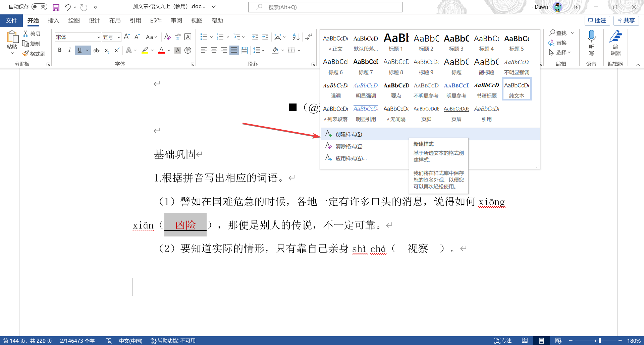Toggle the AutoSave (自动保存) switch
The image size is (644, 345).
[39, 7]
